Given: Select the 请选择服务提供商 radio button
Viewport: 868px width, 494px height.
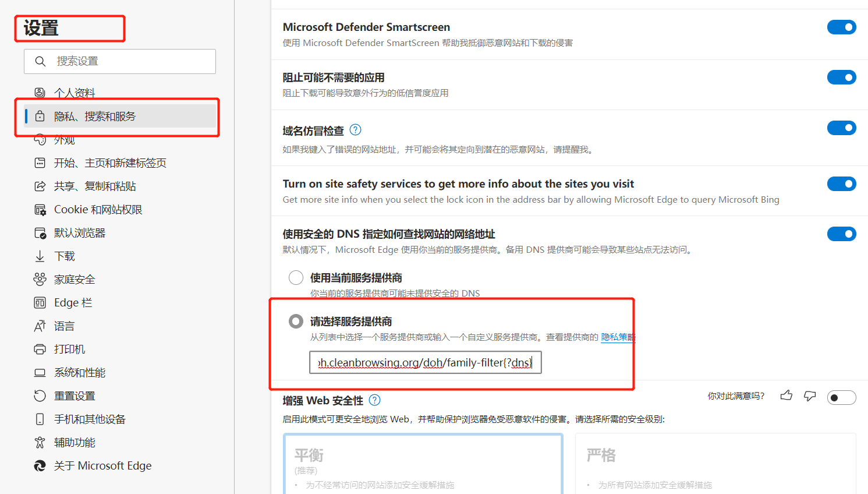Looking at the screenshot, I should coord(296,321).
